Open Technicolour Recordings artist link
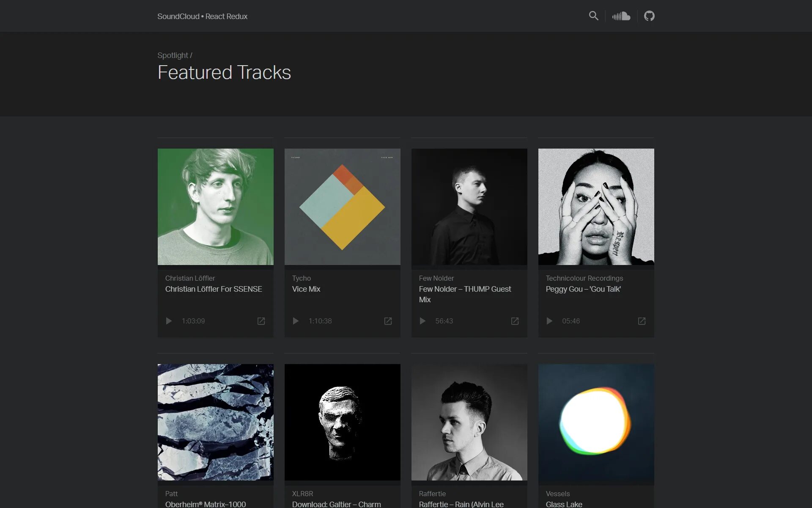The image size is (812, 508). 584,278
